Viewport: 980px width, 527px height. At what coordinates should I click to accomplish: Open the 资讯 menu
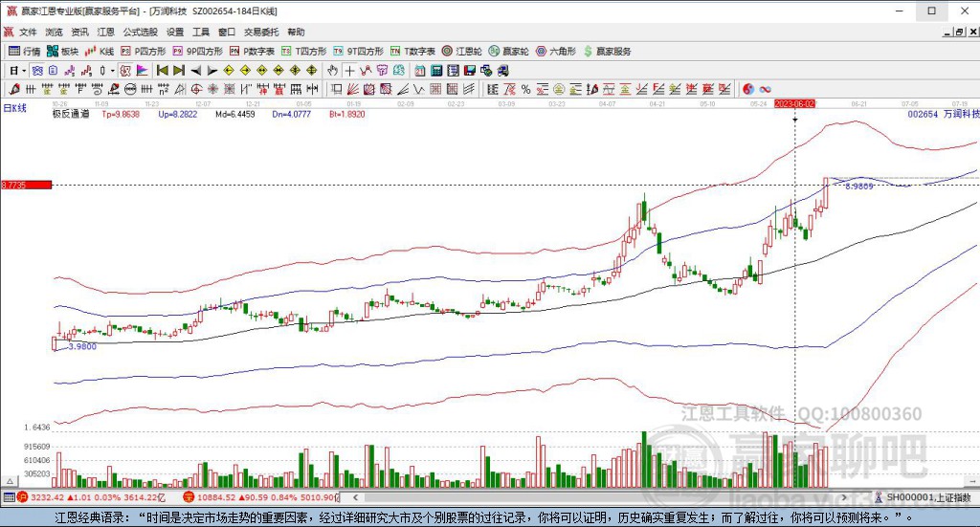pos(79,32)
